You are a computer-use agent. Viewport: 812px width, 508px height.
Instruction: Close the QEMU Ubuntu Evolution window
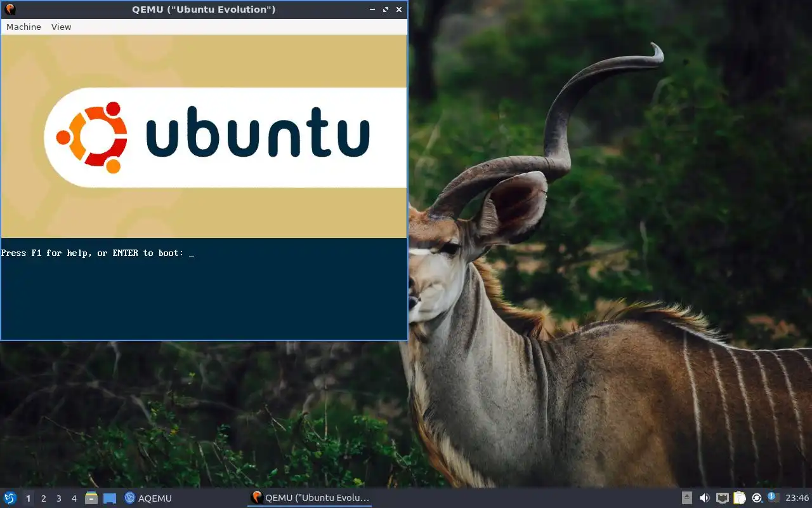pos(399,10)
